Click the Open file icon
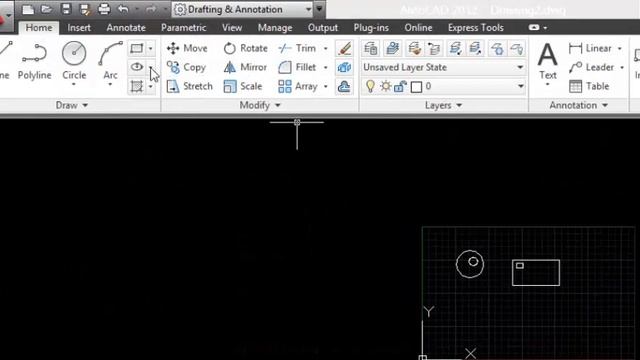Screen dimensions: 640x360 pos(46,9)
